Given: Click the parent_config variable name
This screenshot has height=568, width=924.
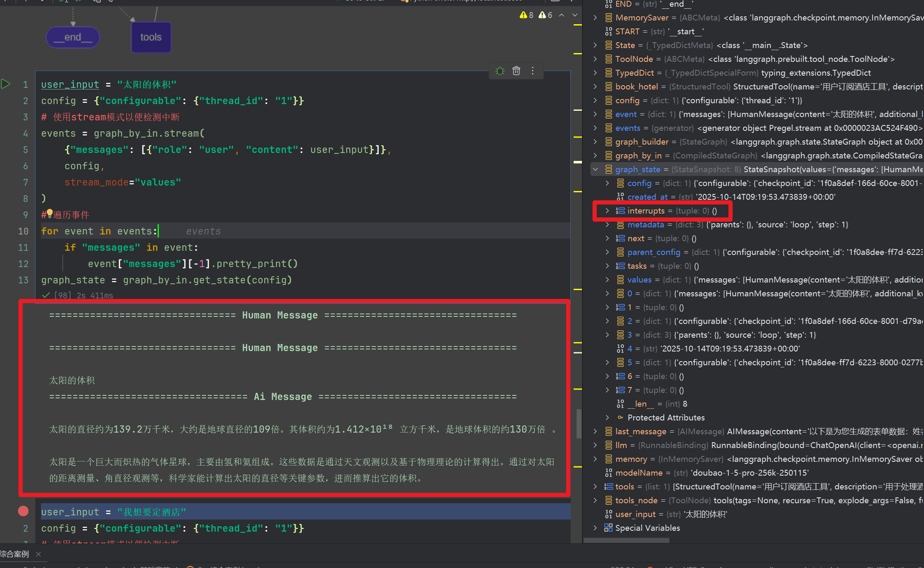Looking at the screenshot, I should tap(653, 252).
